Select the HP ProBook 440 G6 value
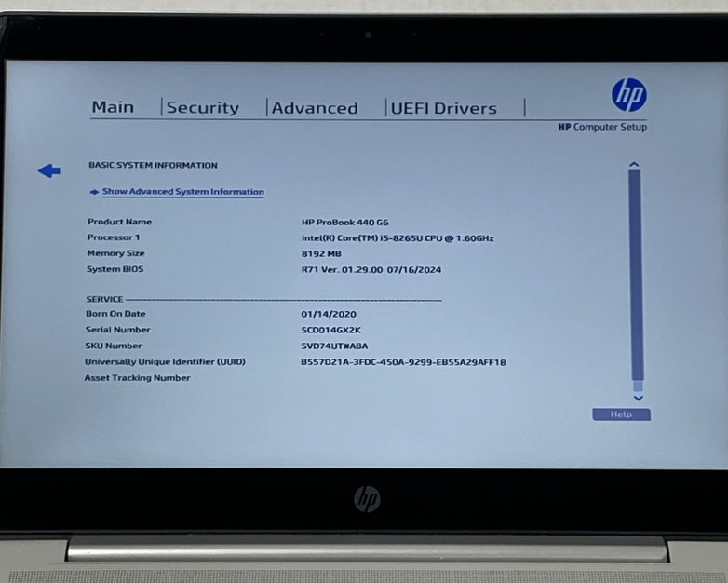The width and height of the screenshot is (728, 583). 345,223
